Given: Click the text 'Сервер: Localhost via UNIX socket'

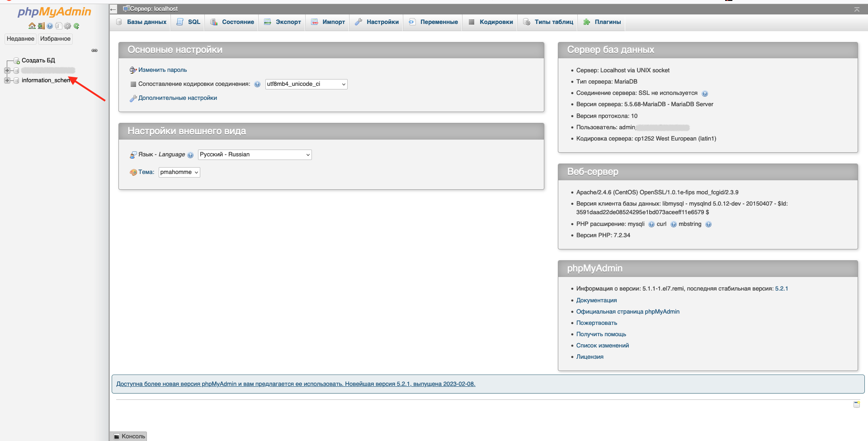Looking at the screenshot, I should pyautogui.click(x=623, y=70).
